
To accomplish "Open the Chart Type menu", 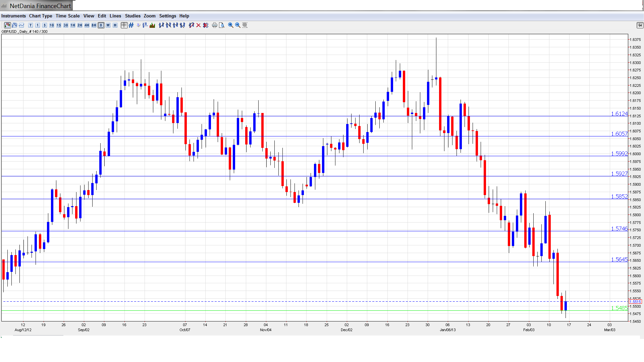I will click(41, 16).
